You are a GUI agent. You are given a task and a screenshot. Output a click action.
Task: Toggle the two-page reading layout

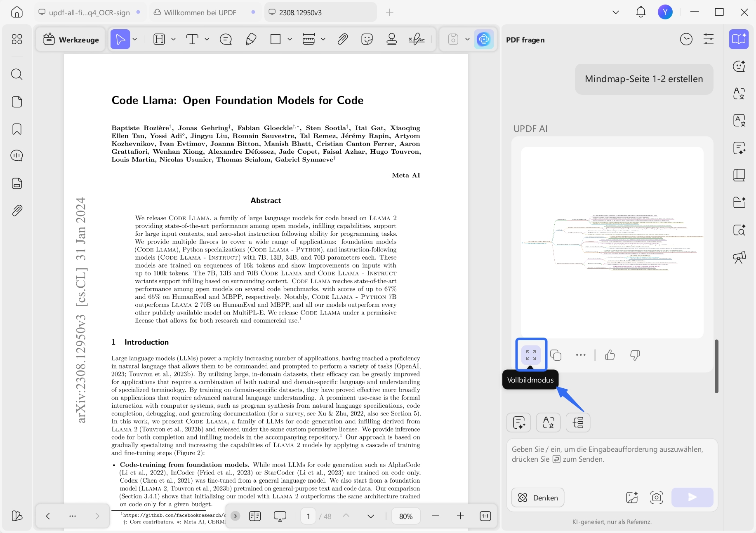pyautogui.click(x=255, y=516)
